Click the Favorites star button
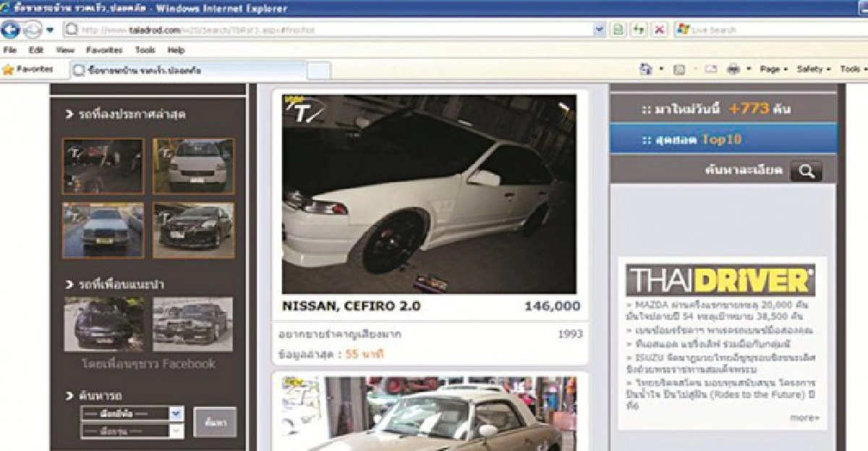The image size is (868, 451). tap(27, 69)
